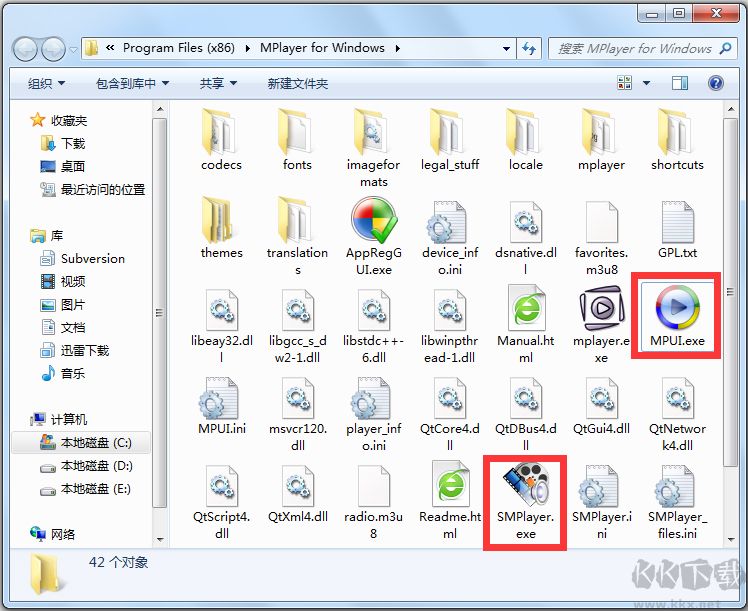Select the Manual.html file
The image size is (748, 611).
click(x=525, y=324)
